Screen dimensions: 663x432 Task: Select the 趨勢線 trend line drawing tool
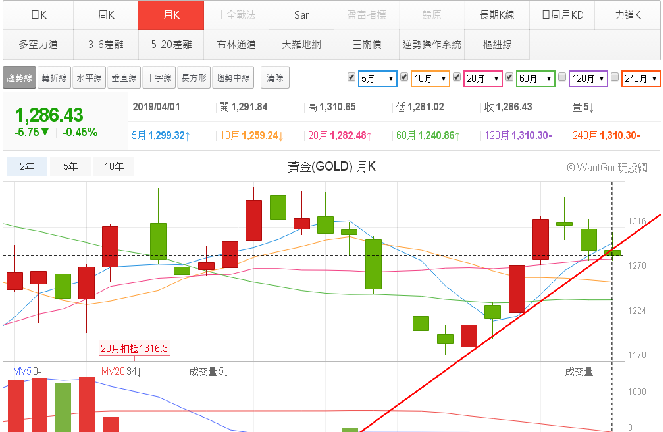(x=19, y=77)
